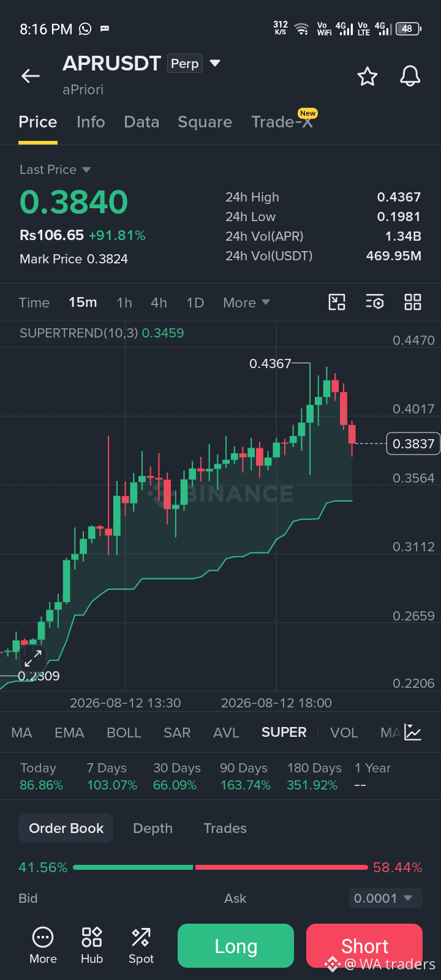Select the 1D chart interval
Image resolution: width=441 pixels, height=980 pixels.
pos(195,303)
